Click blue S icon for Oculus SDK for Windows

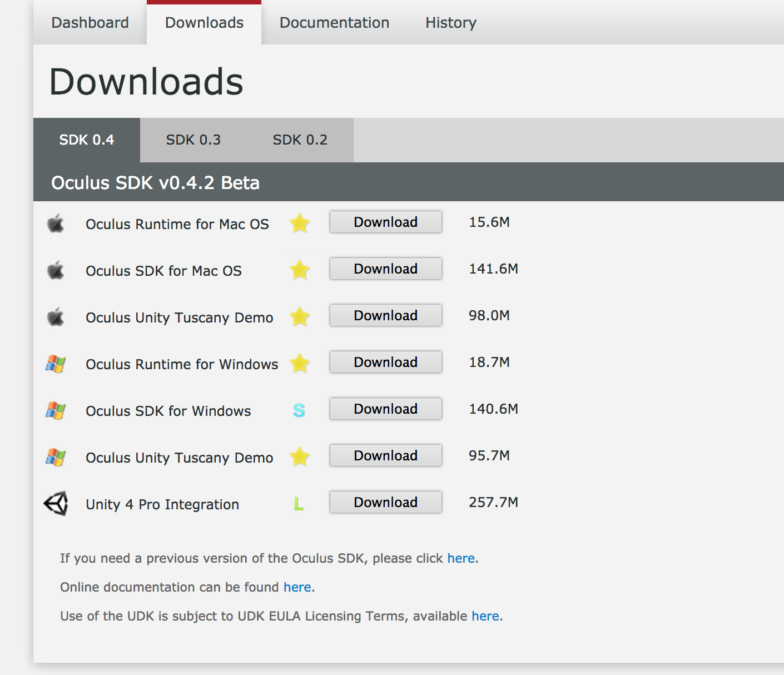[299, 410]
